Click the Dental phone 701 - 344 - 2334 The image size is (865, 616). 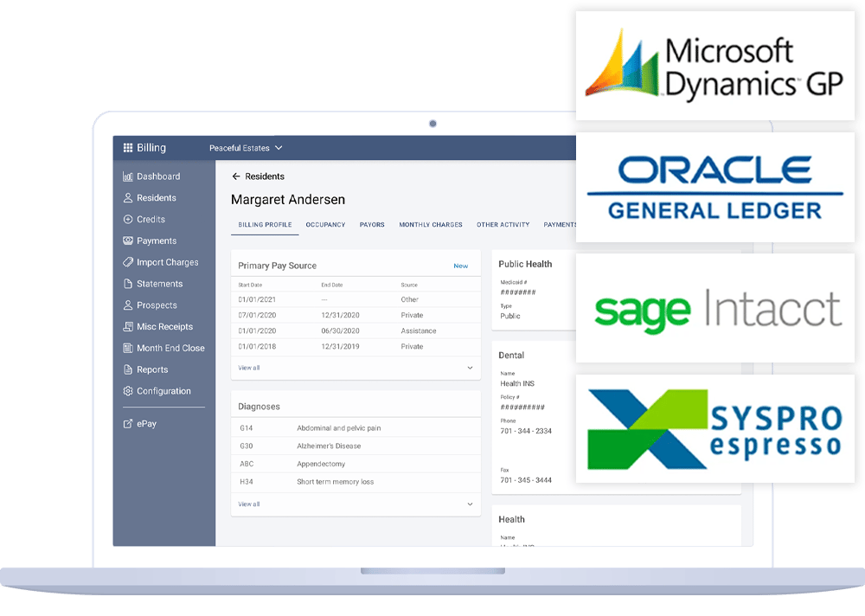526,431
